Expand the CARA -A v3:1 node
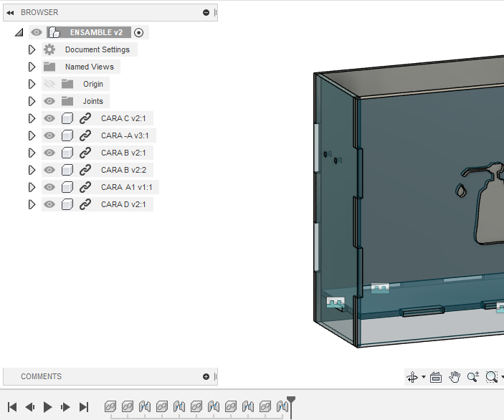 (x=32, y=135)
